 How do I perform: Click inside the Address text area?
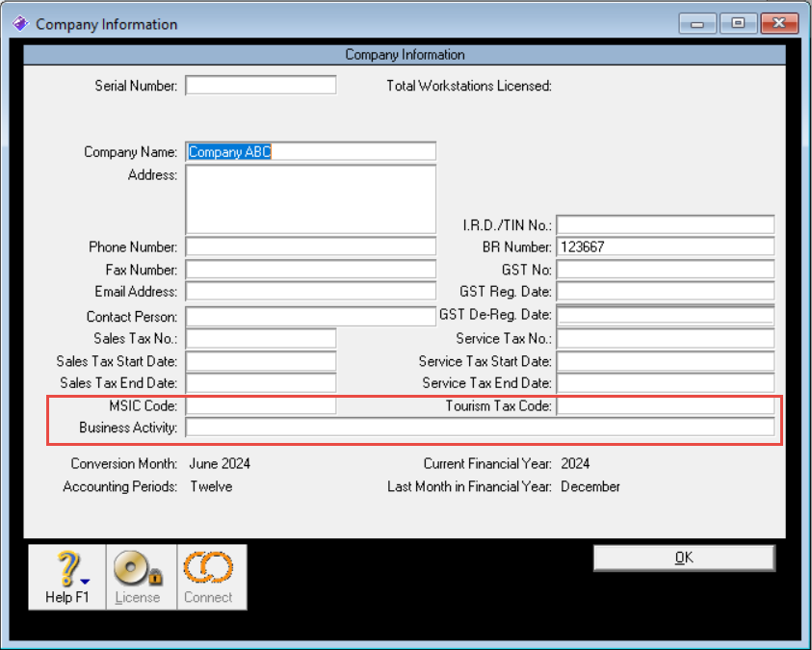coord(310,199)
